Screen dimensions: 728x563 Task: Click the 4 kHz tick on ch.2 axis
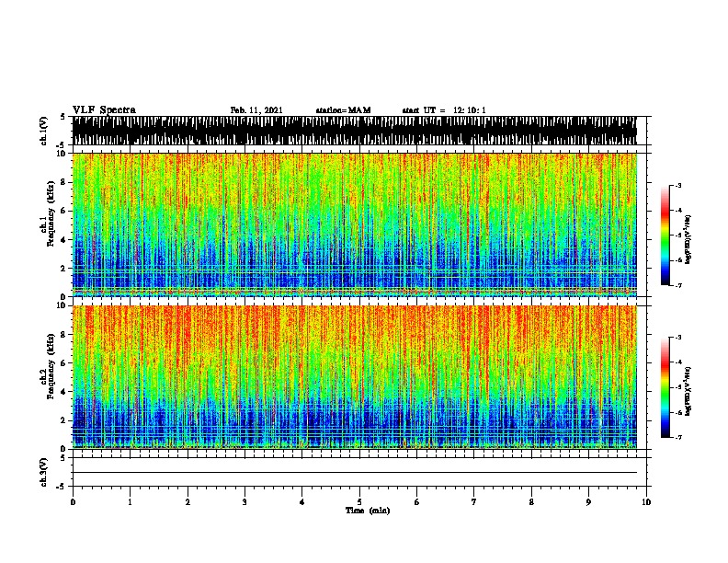click(x=63, y=392)
